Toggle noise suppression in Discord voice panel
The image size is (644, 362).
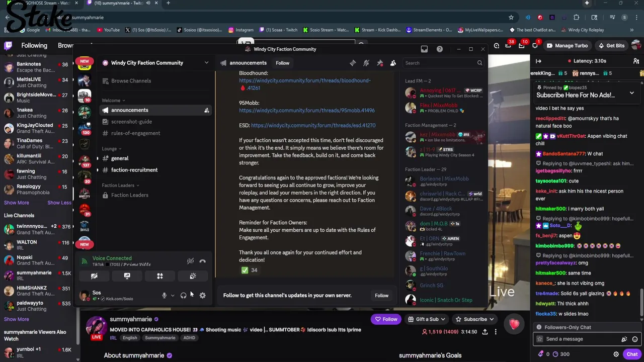point(190,261)
